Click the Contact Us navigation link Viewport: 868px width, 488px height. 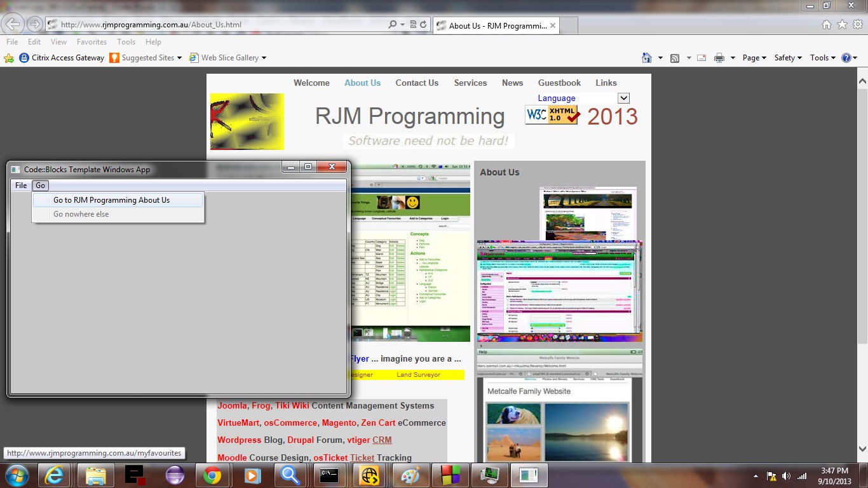417,83
